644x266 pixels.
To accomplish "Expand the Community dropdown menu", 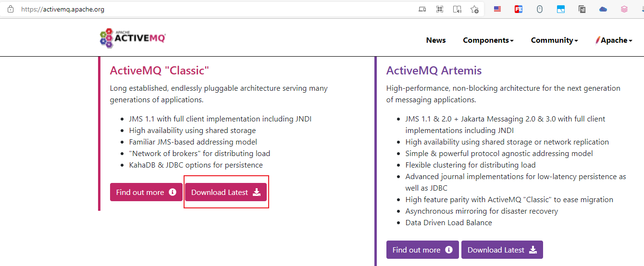I will [x=554, y=40].
